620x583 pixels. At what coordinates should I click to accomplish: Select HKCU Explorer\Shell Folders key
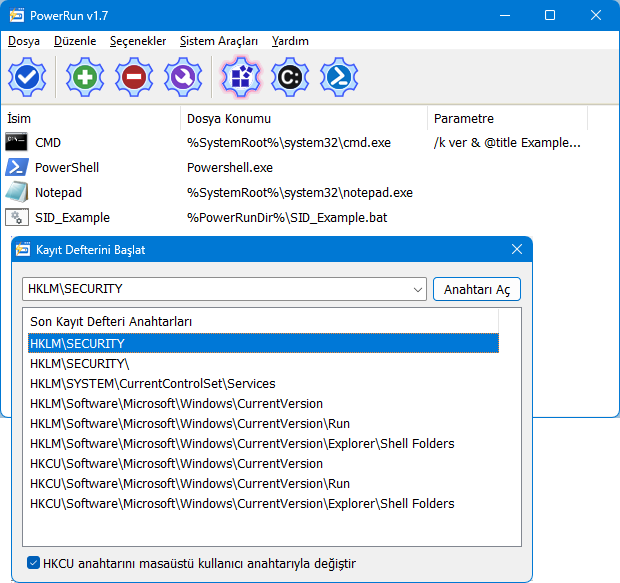click(x=263, y=504)
